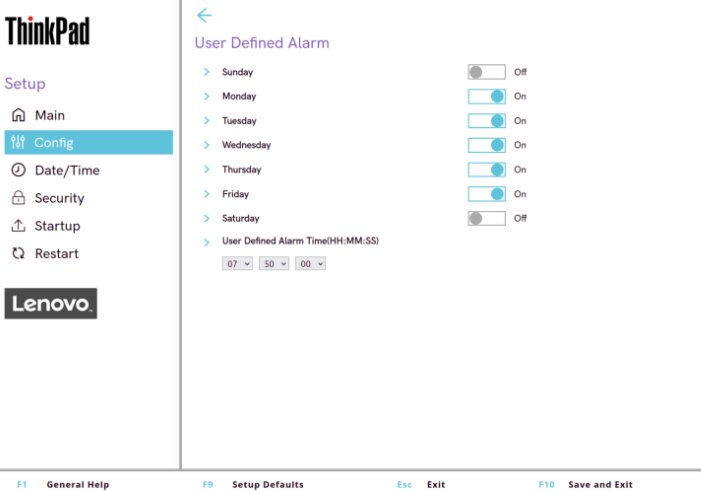Click the Saturday label
Screen dimensions: 701x492
tap(241, 218)
